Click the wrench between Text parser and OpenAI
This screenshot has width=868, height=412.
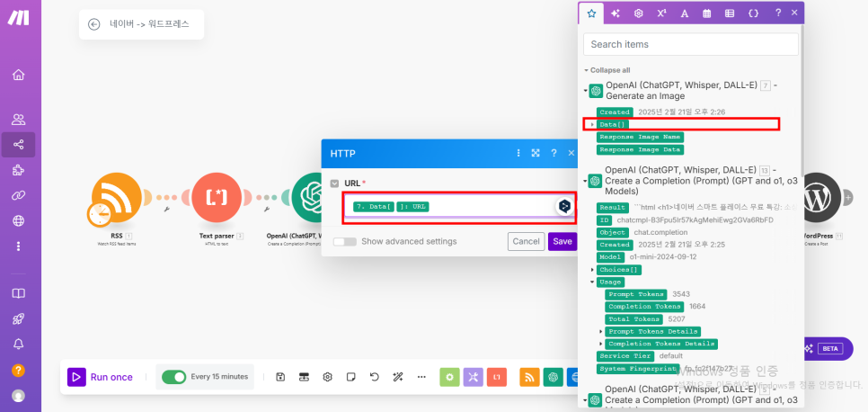(x=266, y=210)
